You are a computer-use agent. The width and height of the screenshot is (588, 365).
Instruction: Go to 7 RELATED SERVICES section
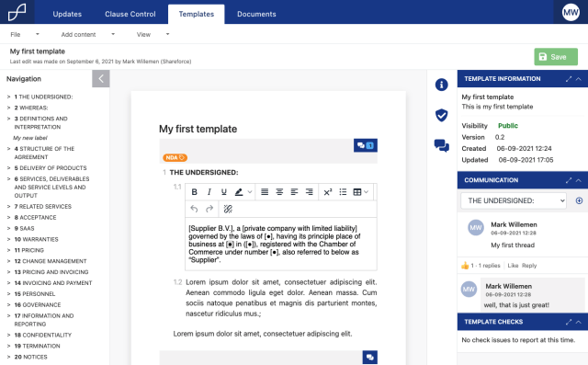43,206
